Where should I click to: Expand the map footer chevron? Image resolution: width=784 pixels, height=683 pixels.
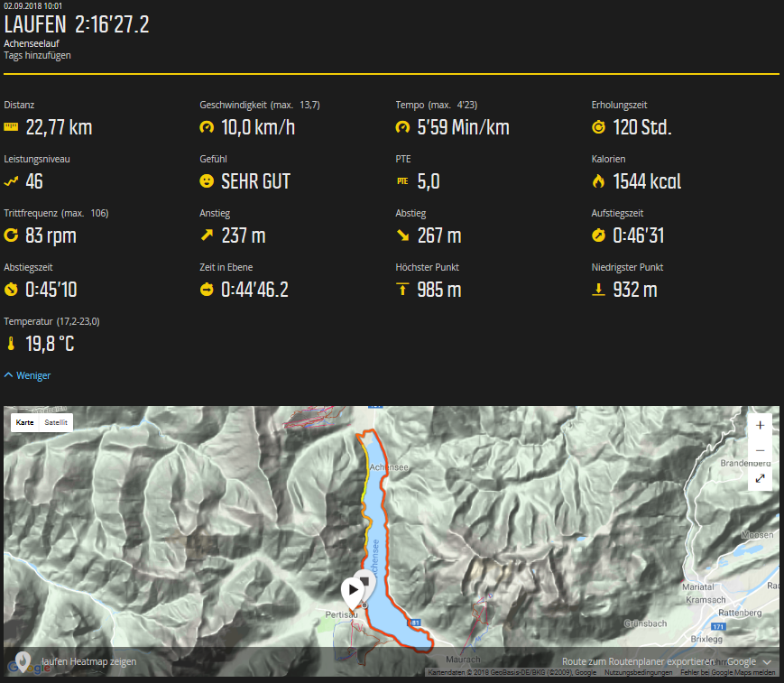(x=767, y=662)
